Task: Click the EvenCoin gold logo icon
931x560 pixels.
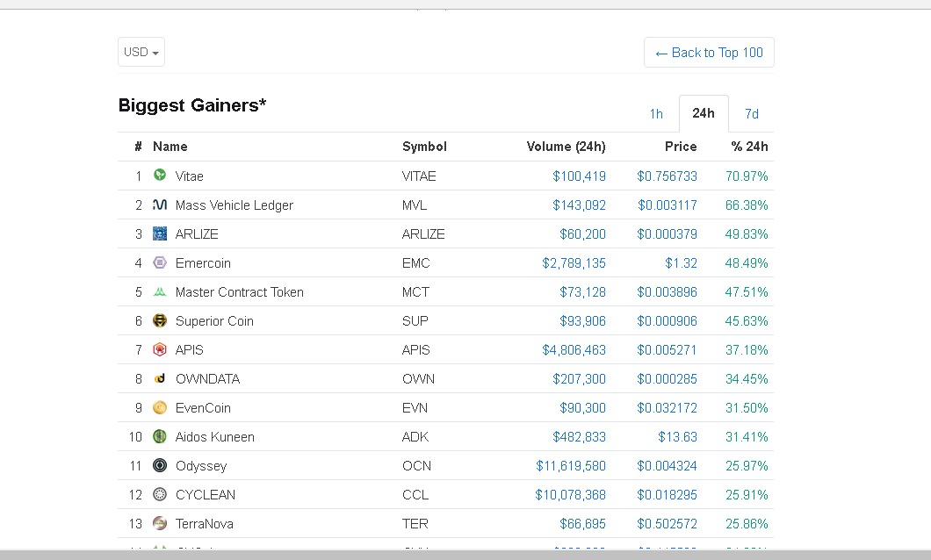Action: point(160,407)
